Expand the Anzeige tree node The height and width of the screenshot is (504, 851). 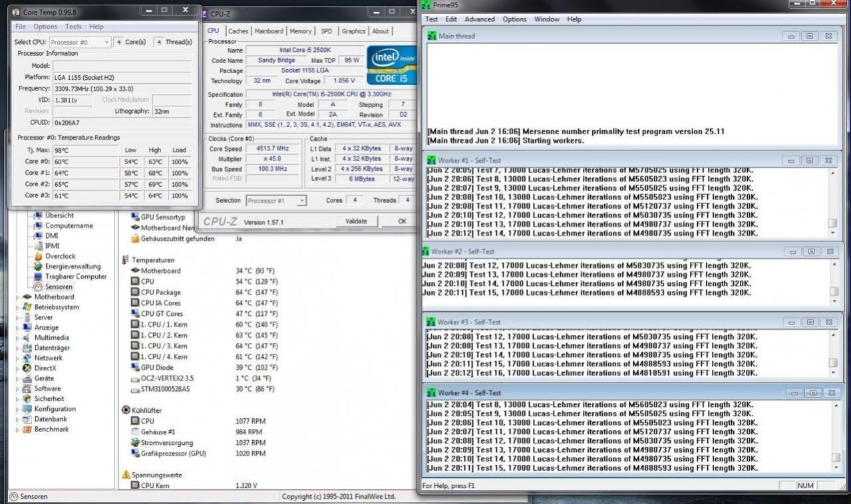pyautogui.click(x=18, y=327)
